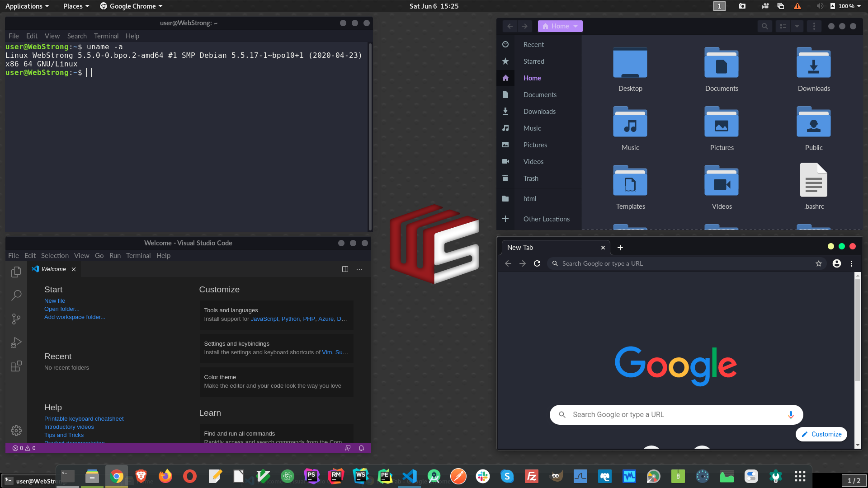The height and width of the screenshot is (488, 868).
Task: Open Terminal menu in terminal window
Action: (106, 36)
